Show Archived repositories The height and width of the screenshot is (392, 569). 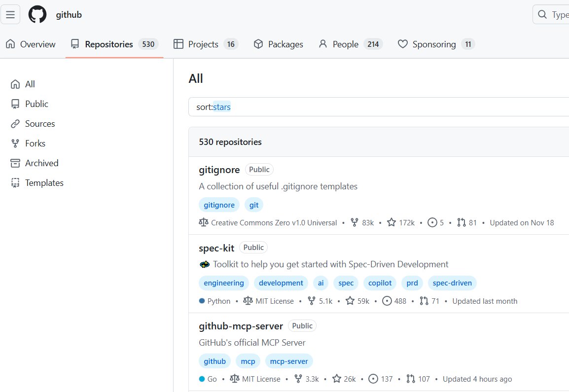(x=35, y=163)
